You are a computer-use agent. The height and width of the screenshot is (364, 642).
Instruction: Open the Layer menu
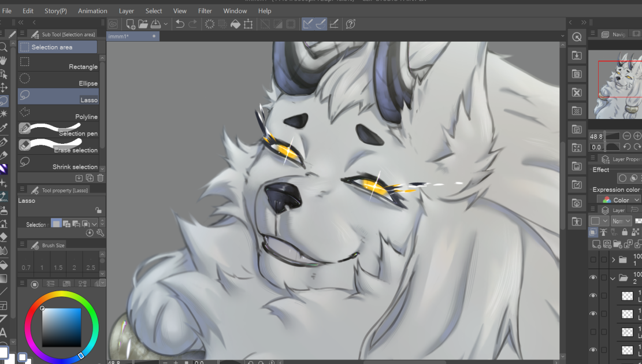126,10
